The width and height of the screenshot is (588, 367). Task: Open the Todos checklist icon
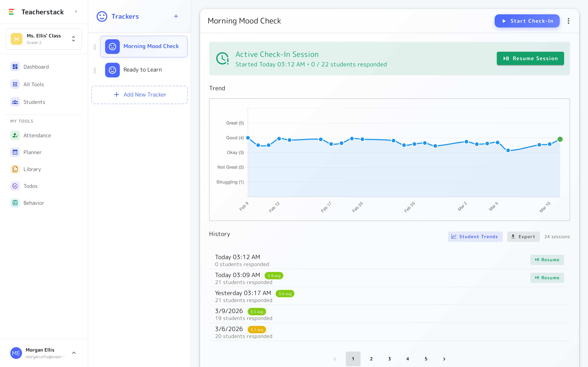coord(15,186)
